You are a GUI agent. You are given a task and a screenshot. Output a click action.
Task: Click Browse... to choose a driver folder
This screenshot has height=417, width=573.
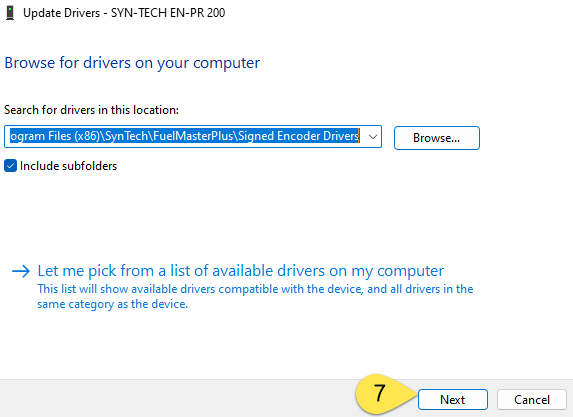437,138
